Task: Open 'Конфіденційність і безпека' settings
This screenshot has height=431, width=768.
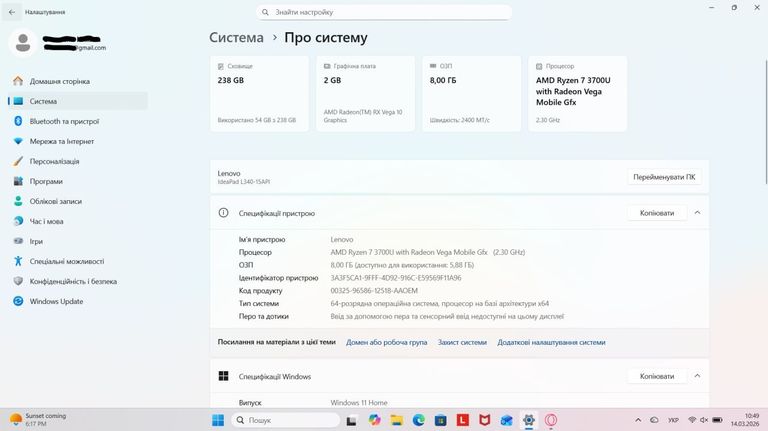Action: coord(77,282)
